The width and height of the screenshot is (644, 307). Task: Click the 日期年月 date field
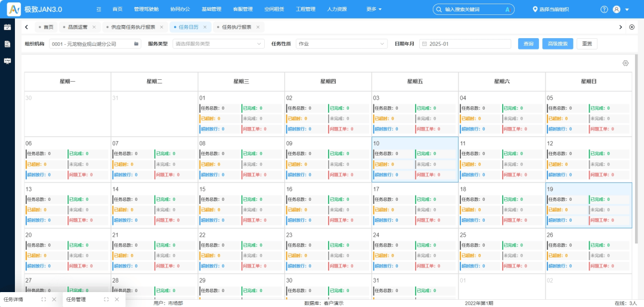point(465,44)
